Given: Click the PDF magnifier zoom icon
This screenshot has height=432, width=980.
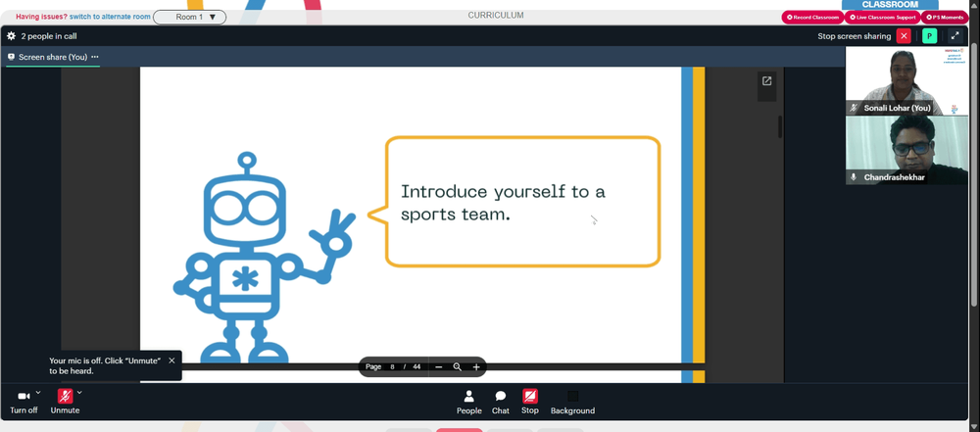Looking at the screenshot, I should click(458, 367).
